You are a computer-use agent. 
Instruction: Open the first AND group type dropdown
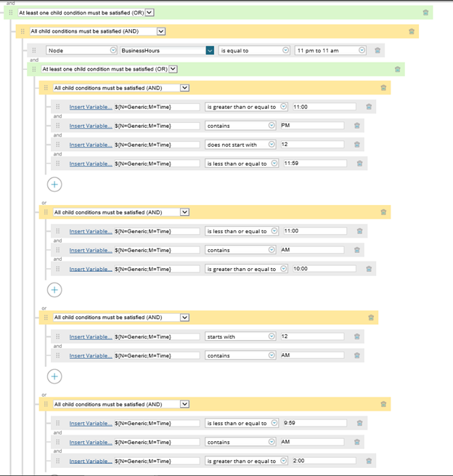pyautogui.click(x=161, y=31)
